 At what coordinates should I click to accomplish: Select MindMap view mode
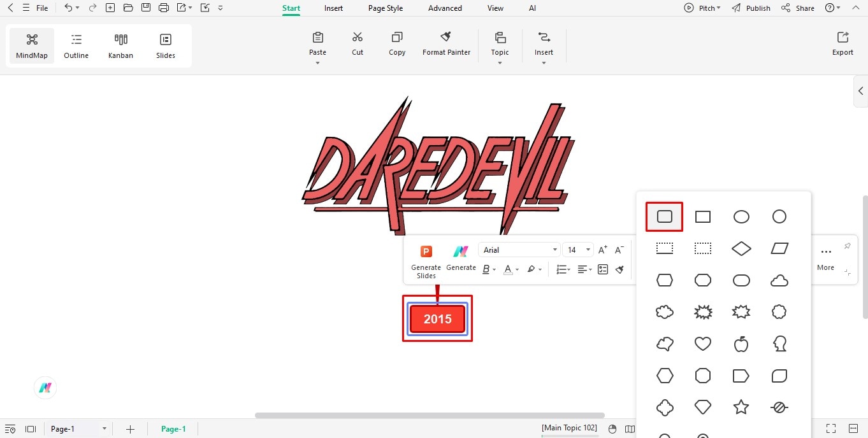32,46
